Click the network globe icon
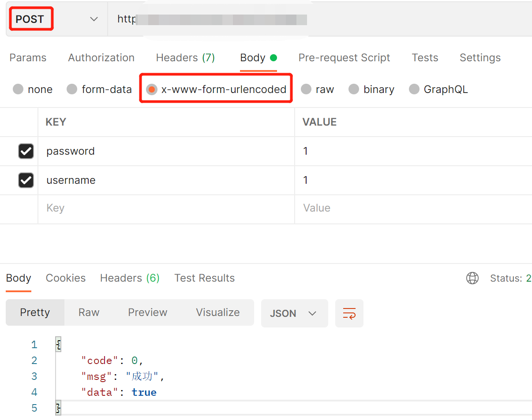The height and width of the screenshot is (420, 532). click(x=472, y=278)
